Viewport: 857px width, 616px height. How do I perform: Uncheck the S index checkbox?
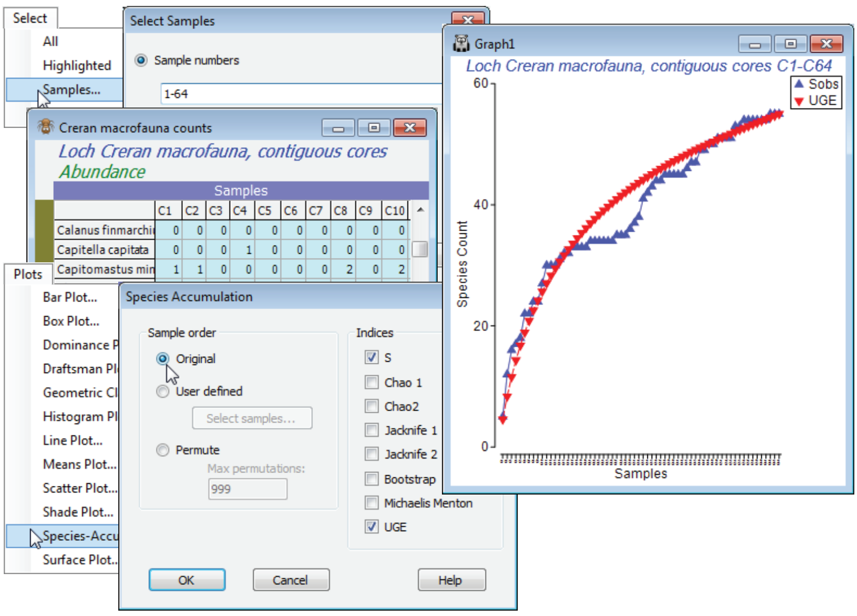point(372,357)
